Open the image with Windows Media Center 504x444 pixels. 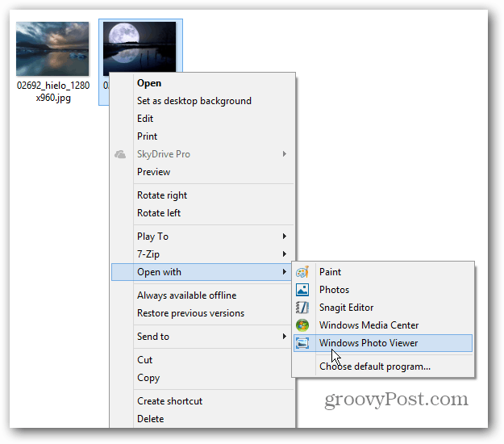click(x=383, y=325)
